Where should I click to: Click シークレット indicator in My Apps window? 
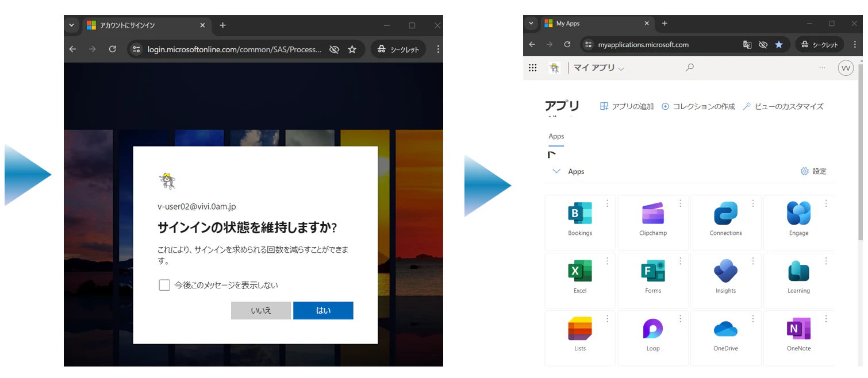point(820,44)
